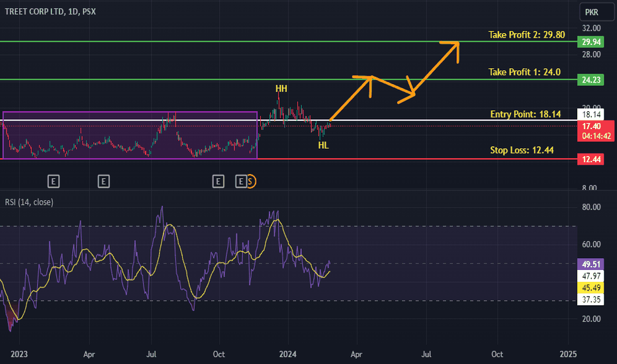The image size is (617, 364).
Task: Select the 'Entry Point: 18.14' text label
Action: (526, 114)
